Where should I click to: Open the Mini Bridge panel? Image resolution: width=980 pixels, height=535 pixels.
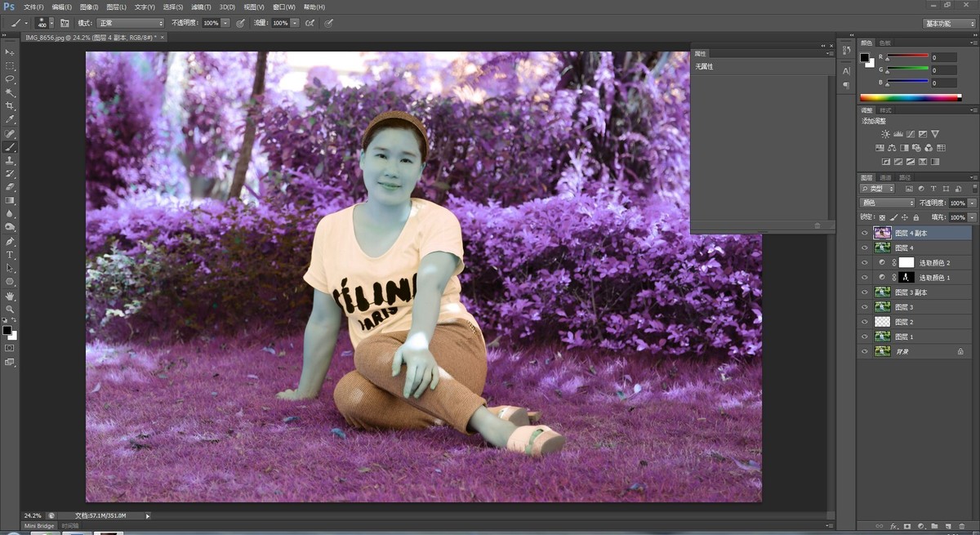(x=38, y=526)
